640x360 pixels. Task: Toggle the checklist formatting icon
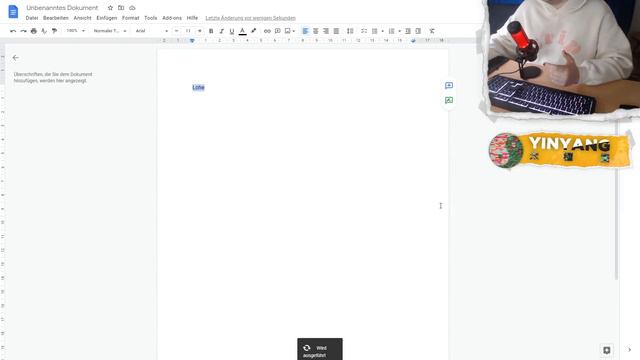364,31
